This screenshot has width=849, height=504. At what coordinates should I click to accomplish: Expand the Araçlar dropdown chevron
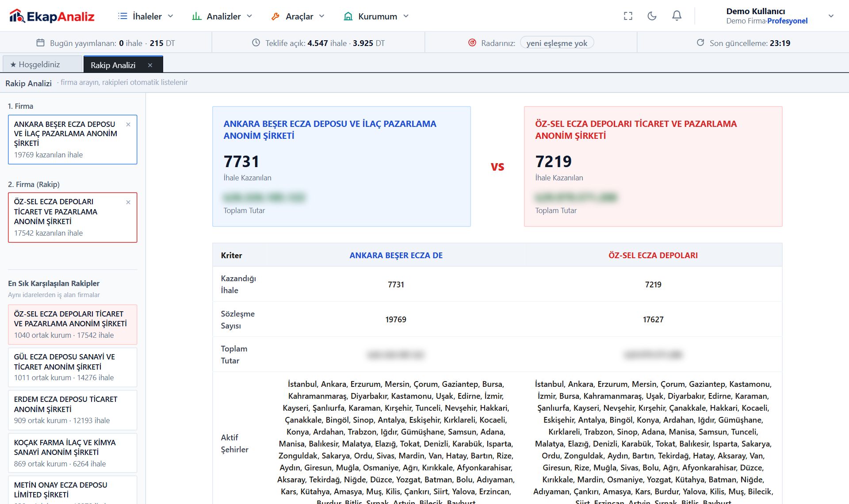tap(321, 16)
